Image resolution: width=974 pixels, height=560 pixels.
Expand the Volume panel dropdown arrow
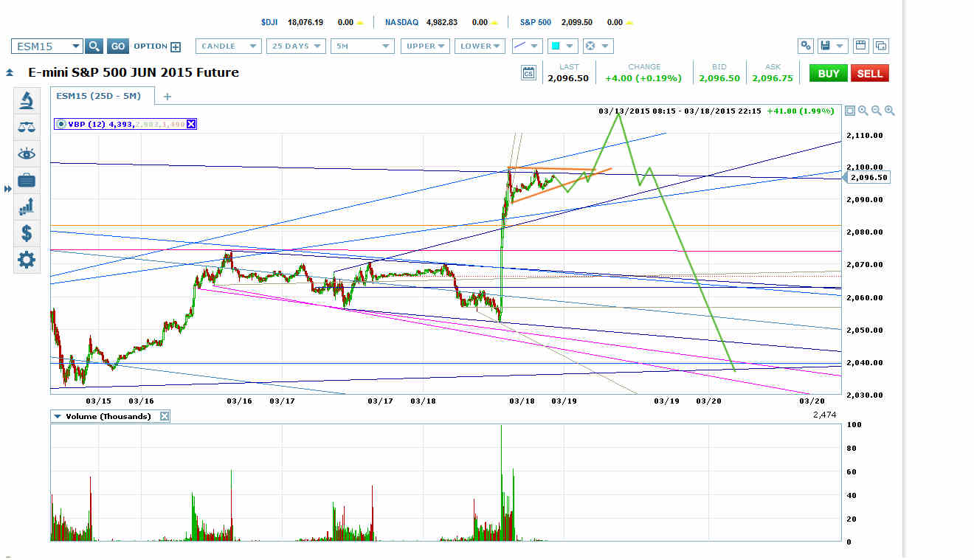[58, 416]
